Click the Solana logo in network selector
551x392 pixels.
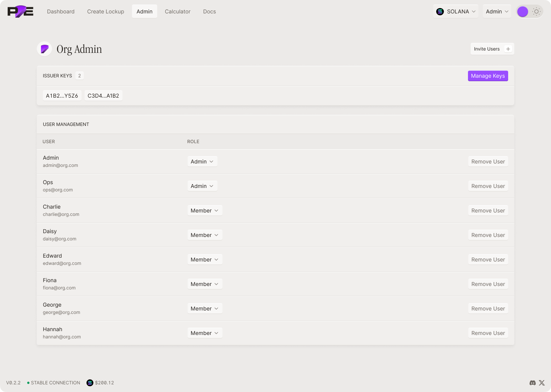coord(440,11)
